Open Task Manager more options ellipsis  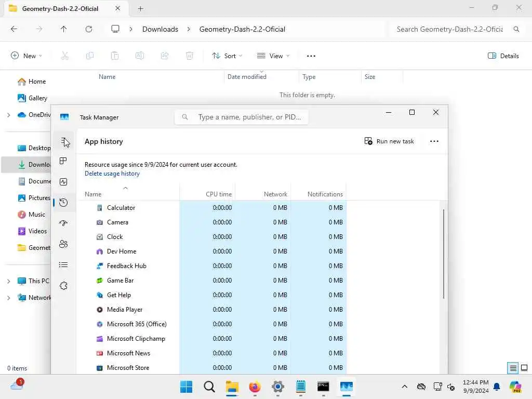434,141
